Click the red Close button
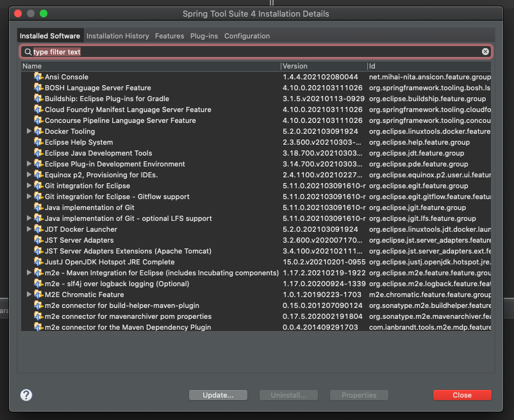This screenshot has height=420, width=514. [462, 395]
